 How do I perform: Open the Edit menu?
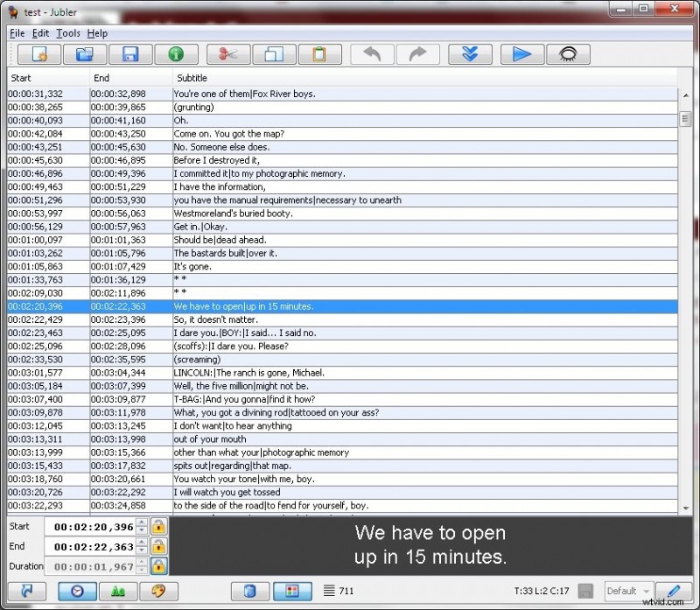38,33
